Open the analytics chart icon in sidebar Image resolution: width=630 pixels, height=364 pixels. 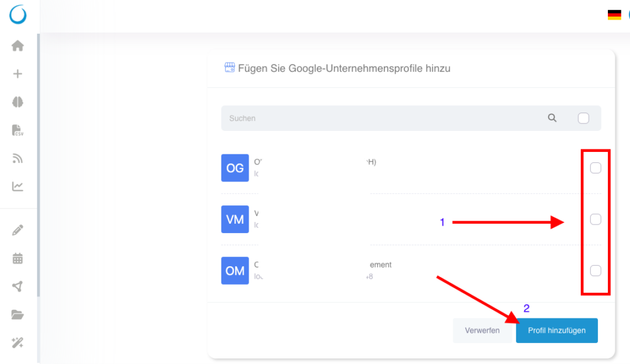18,186
